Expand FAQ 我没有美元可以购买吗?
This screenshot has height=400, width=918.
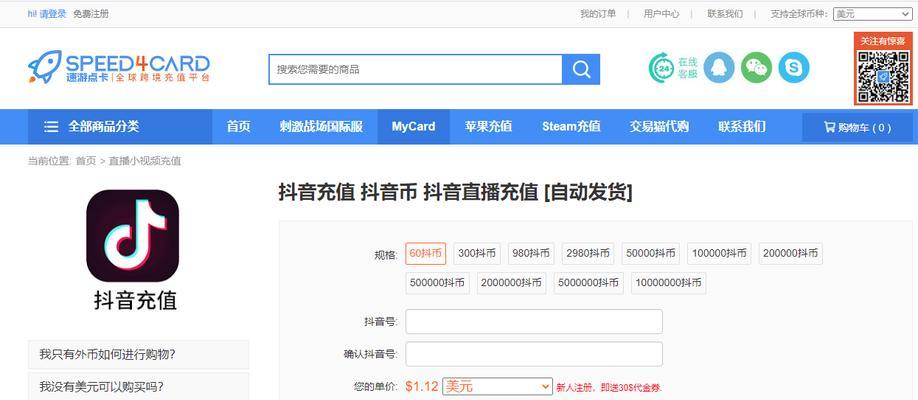coord(138,387)
